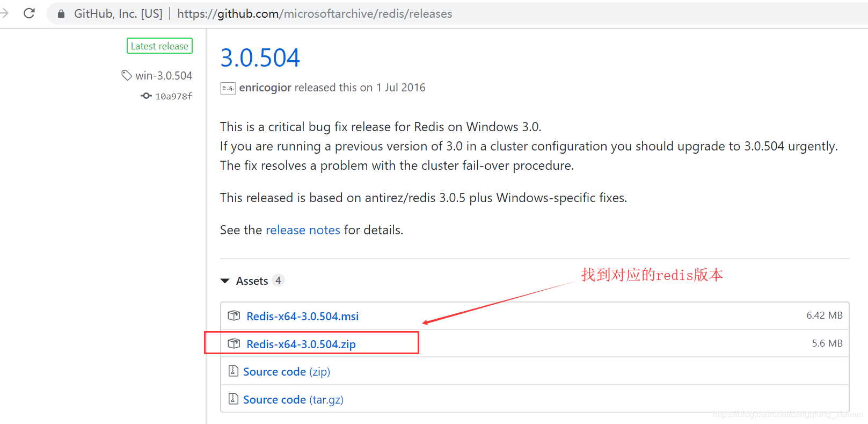The height and width of the screenshot is (424, 868).
Task: Open the 3.0.504 release title
Action: click(260, 58)
